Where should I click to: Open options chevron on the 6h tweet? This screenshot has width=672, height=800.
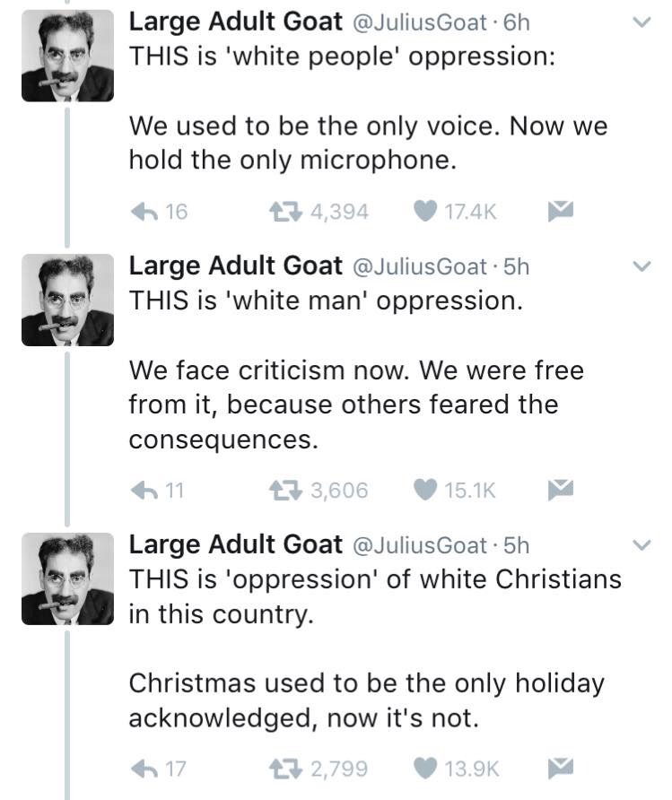641,24
